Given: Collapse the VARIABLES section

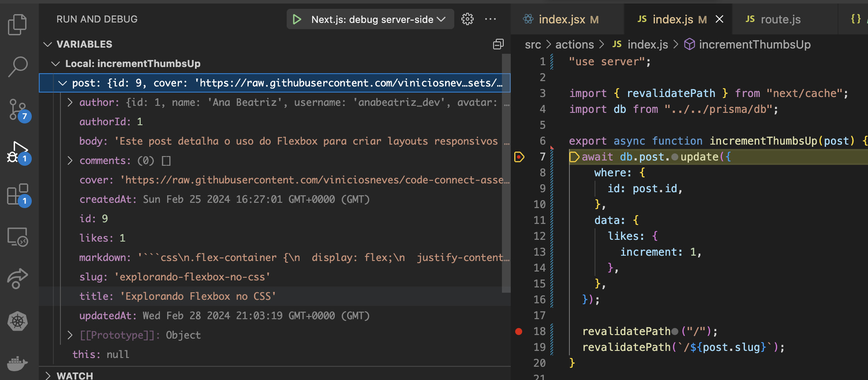Looking at the screenshot, I should point(48,44).
